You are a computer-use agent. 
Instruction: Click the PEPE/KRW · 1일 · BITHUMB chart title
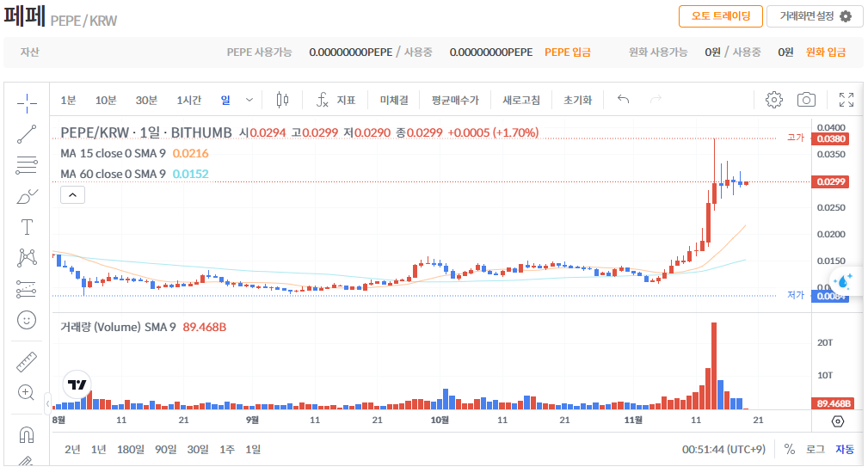coord(146,132)
